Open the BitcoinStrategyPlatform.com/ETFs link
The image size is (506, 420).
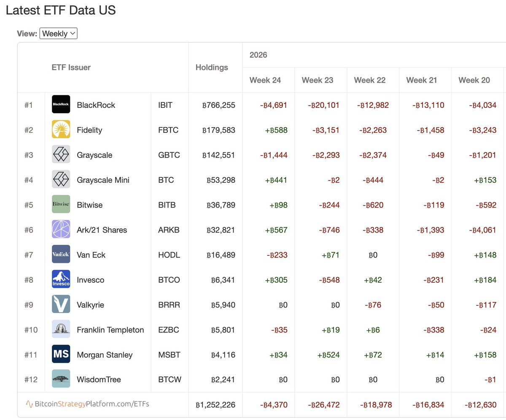click(x=88, y=404)
